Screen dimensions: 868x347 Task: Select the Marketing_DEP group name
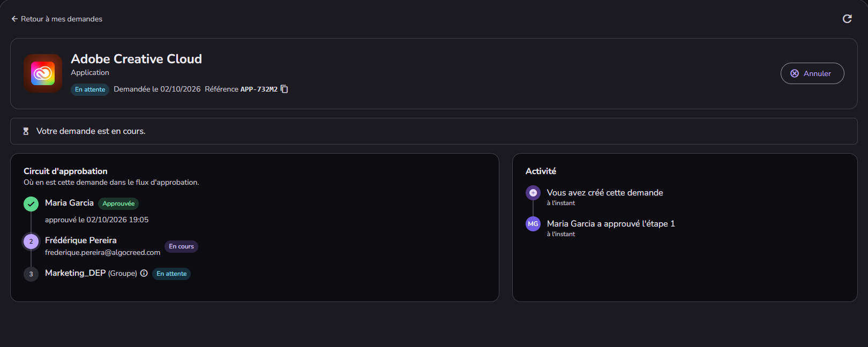click(x=76, y=273)
